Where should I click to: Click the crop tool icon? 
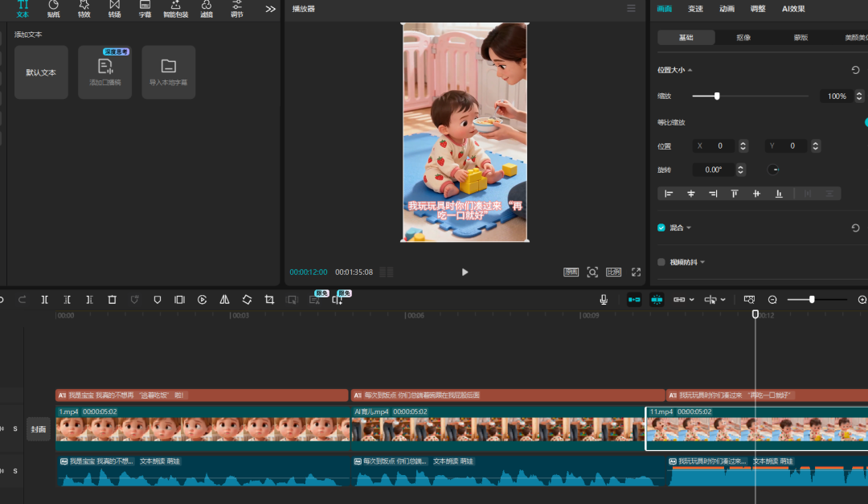[269, 300]
